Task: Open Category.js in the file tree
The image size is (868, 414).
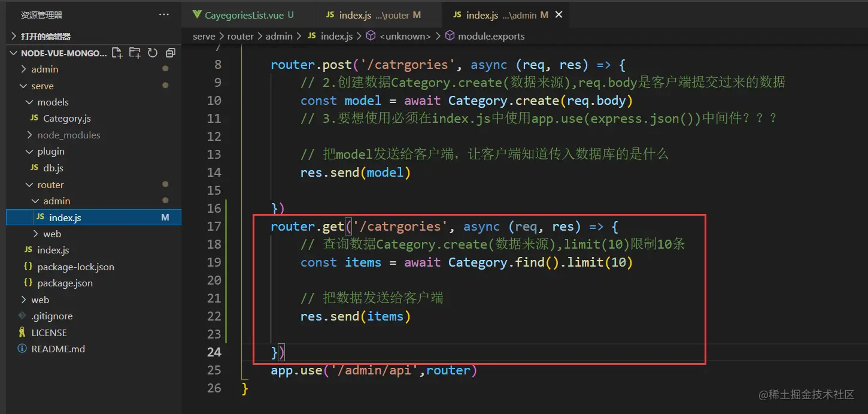Action: point(67,119)
